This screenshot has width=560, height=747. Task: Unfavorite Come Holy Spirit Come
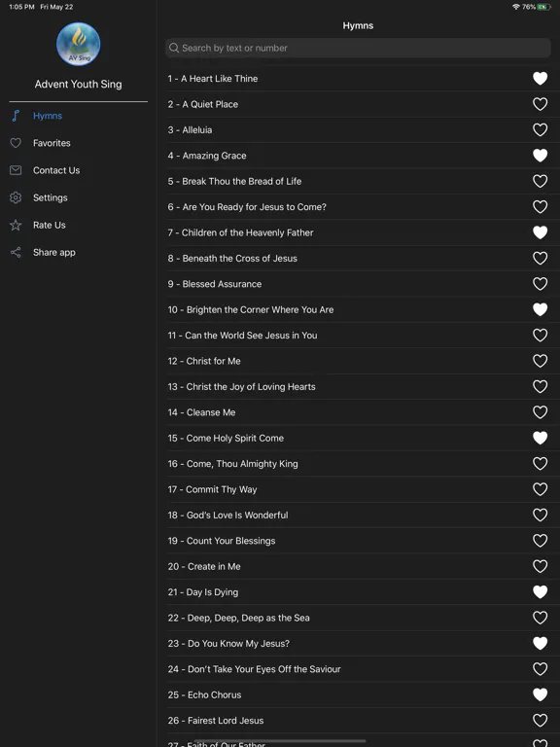click(x=540, y=439)
